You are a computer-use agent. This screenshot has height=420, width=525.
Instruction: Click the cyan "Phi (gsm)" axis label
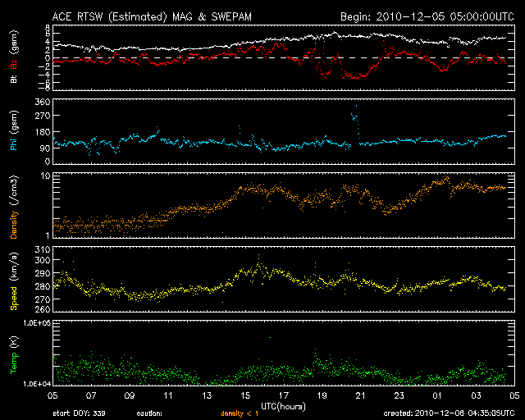[14, 131]
